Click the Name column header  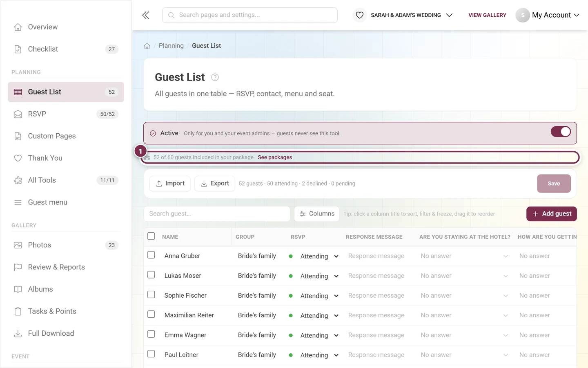[x=170, y=237]
